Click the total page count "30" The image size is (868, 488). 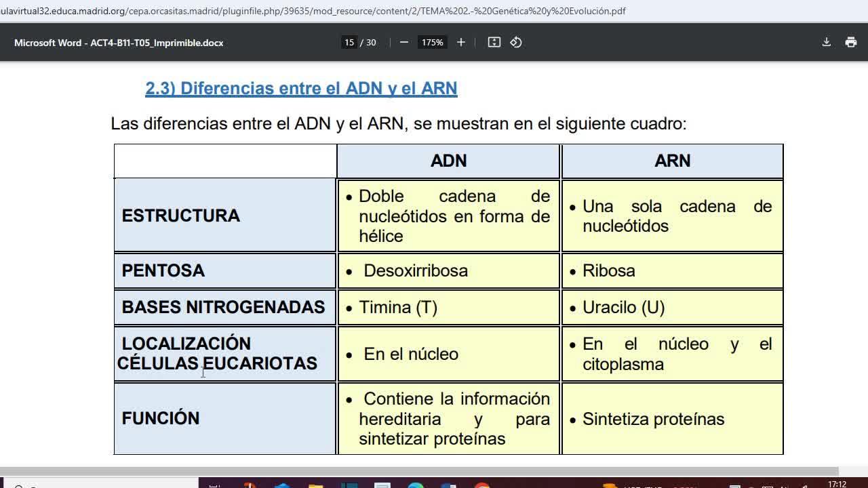[x=371, y=43]
